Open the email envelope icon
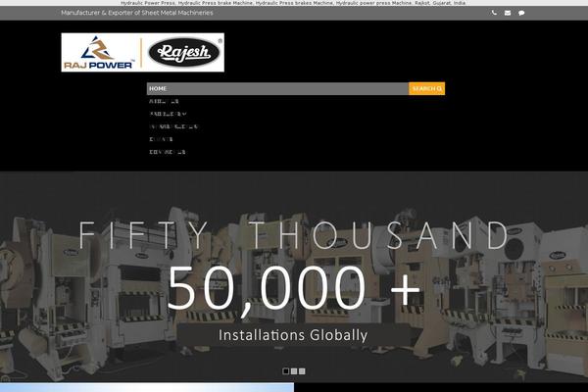 (x=508, y=13)
